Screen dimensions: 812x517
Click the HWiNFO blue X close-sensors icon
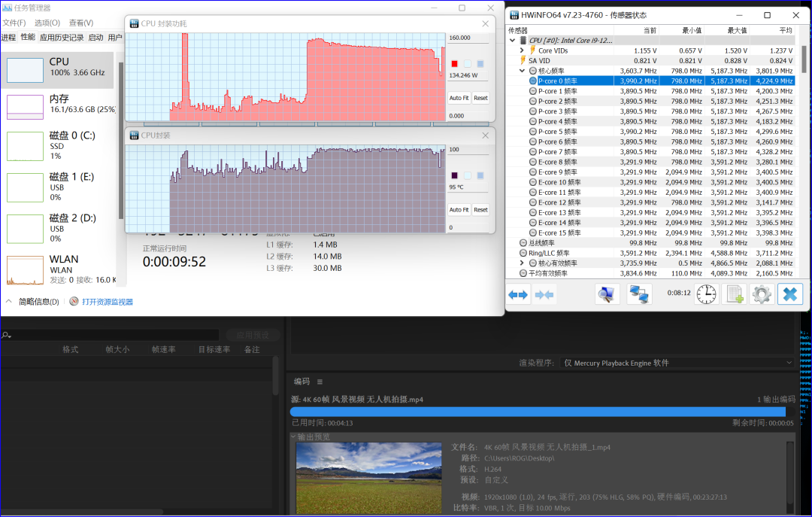pyautogui.click(x=789, y=294)
